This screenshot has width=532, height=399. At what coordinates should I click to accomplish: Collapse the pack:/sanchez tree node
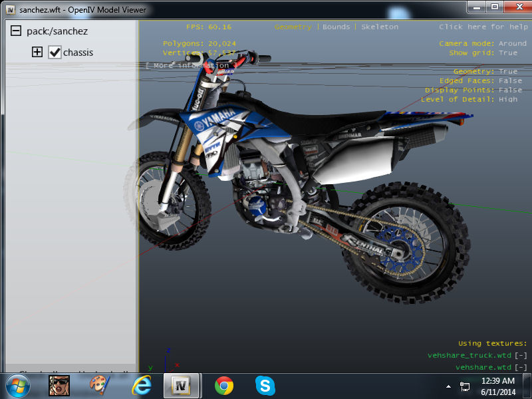[x=16, y=31]
